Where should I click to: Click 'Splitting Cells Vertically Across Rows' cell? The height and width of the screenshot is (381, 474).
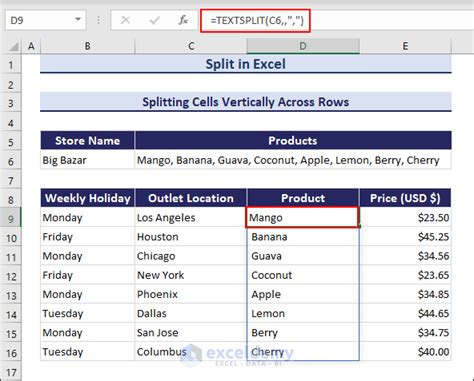click(x=246, y=102)
